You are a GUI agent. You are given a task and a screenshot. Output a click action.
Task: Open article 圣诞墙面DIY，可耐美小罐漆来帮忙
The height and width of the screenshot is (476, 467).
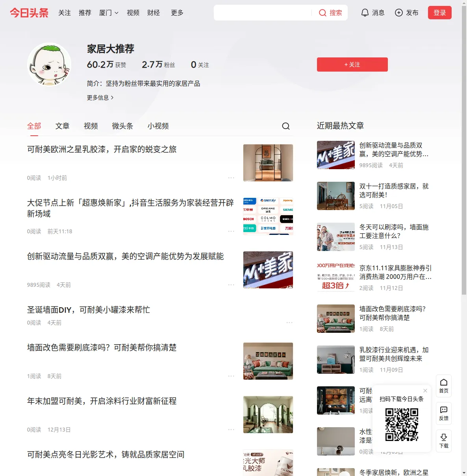(89, 310)
